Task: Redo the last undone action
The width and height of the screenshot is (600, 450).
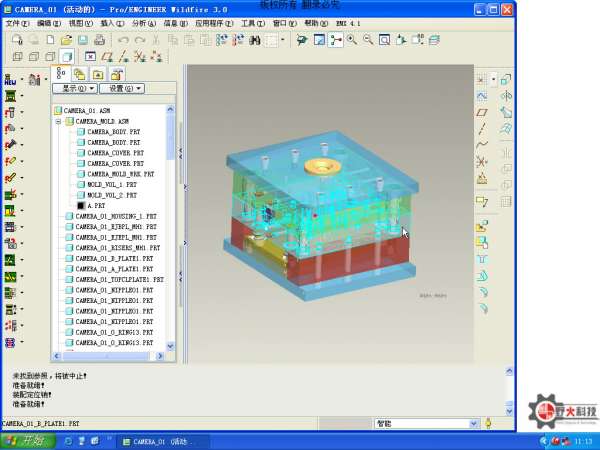Action: [140, 40]
